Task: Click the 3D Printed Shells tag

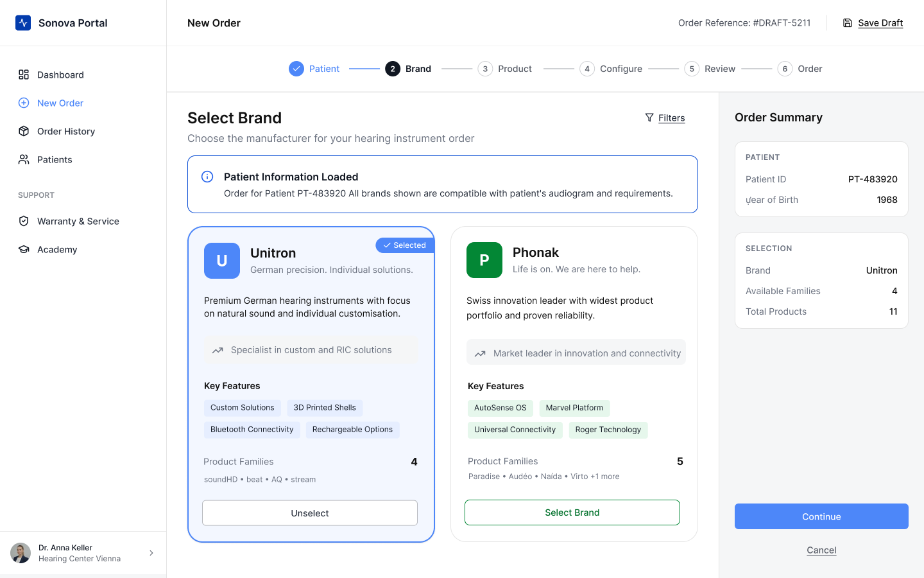Action: point(325,408)
